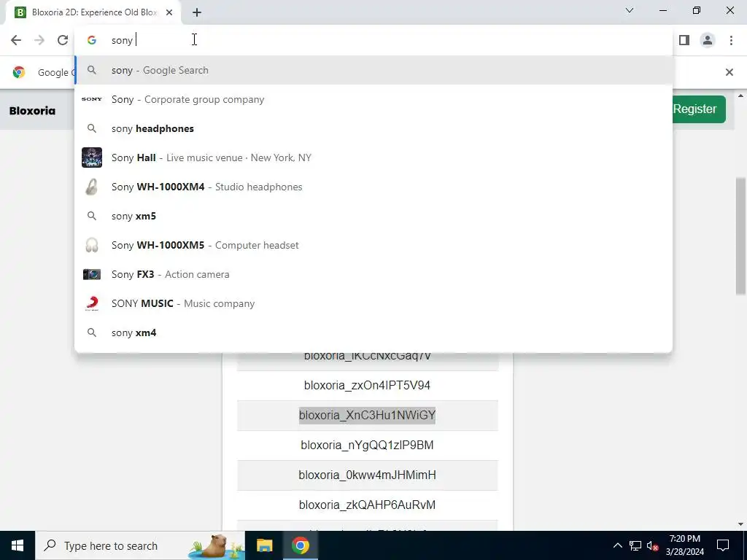Click the page vertical scrollbar thumb
The image size is (747, 560).
741,237
